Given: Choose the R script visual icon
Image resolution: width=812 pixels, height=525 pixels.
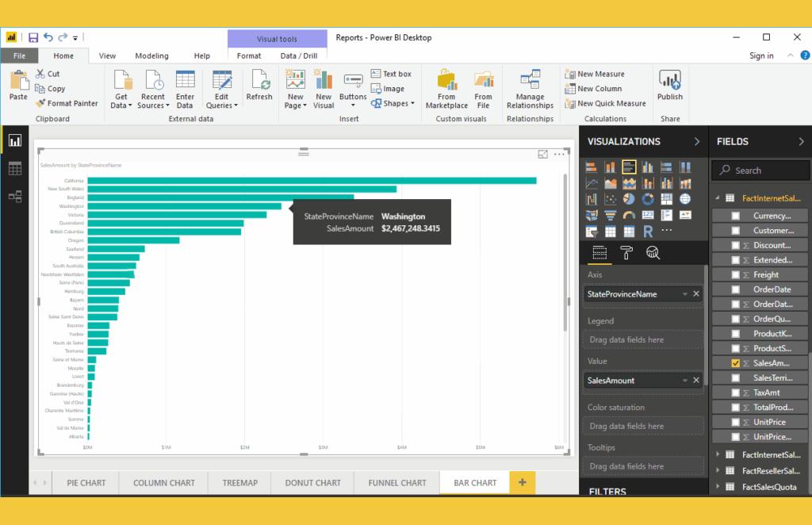Looking at the screenshot, I should 647,232.
